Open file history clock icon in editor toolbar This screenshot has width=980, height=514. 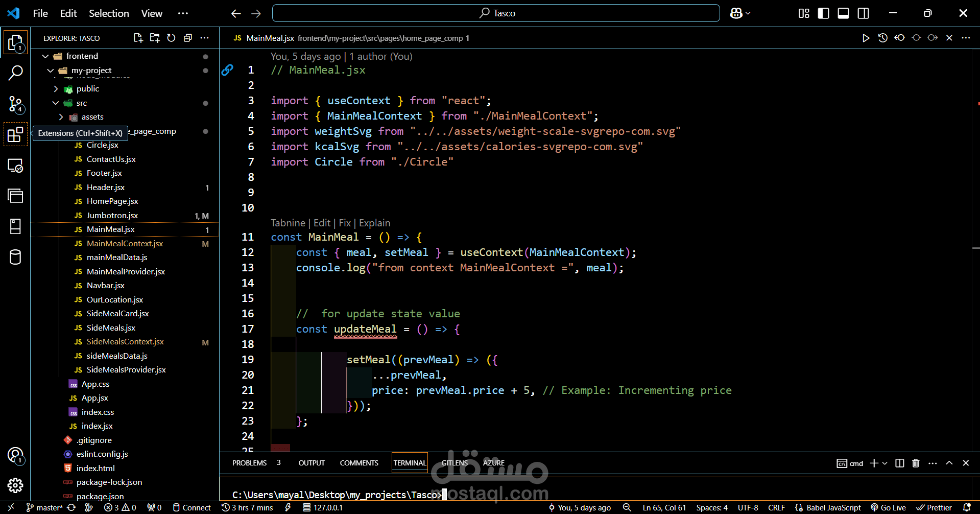pos(882,38)
